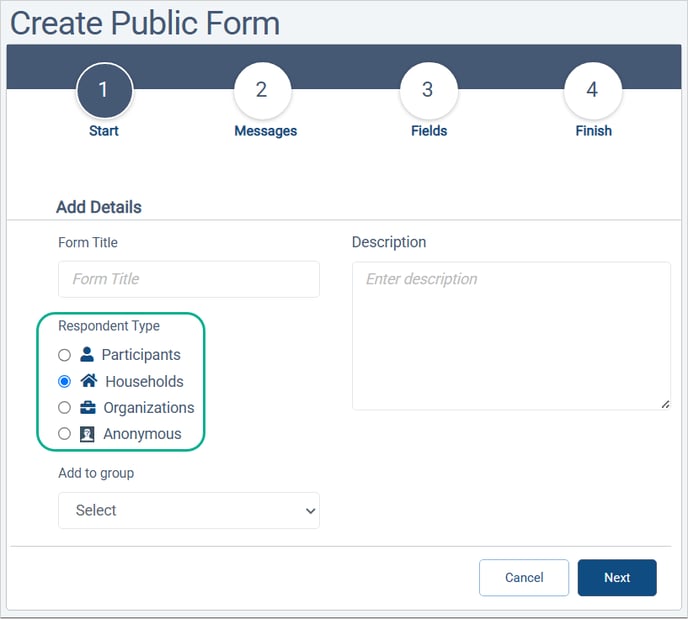Click the Next button
Screen dimensions: 688x619
point(617,578)
